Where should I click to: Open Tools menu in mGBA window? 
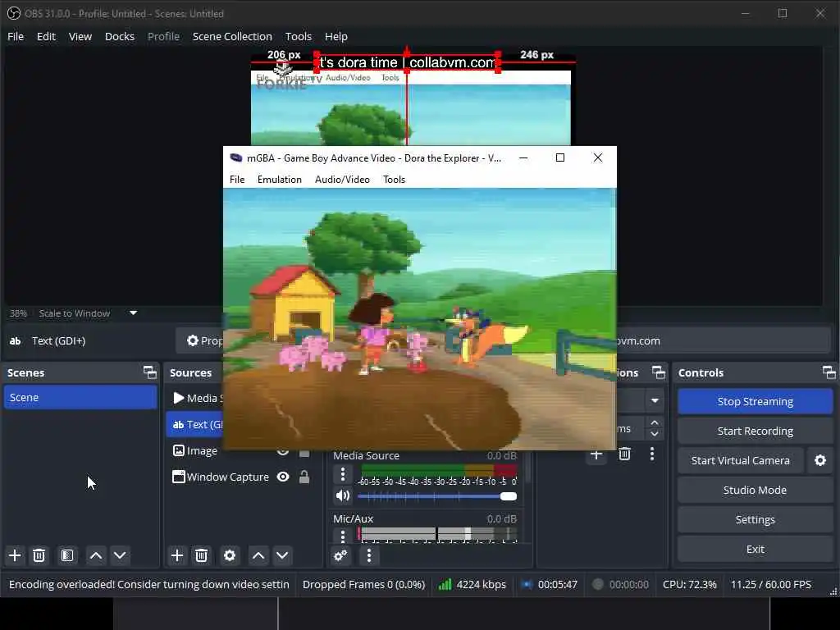pyautogui.click(x=394, y=180)
